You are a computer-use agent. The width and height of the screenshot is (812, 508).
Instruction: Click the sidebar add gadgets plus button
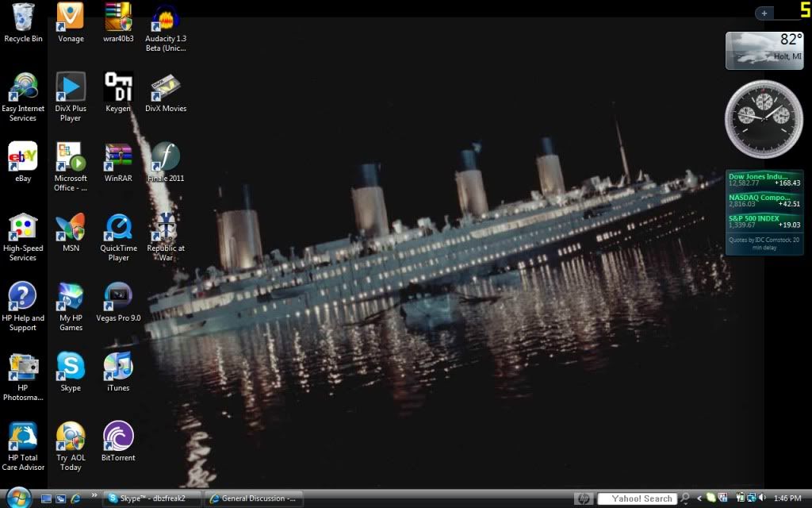coord(764,13)
